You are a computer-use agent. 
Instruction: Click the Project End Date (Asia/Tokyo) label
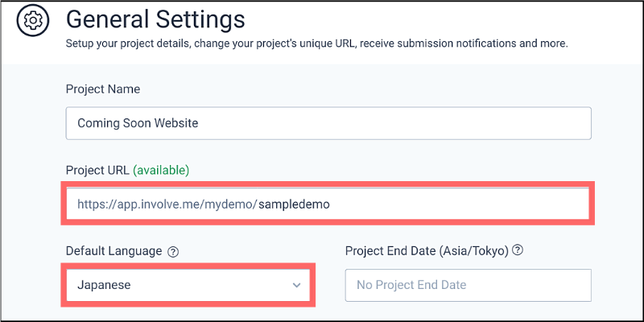(x=427, y=250)
